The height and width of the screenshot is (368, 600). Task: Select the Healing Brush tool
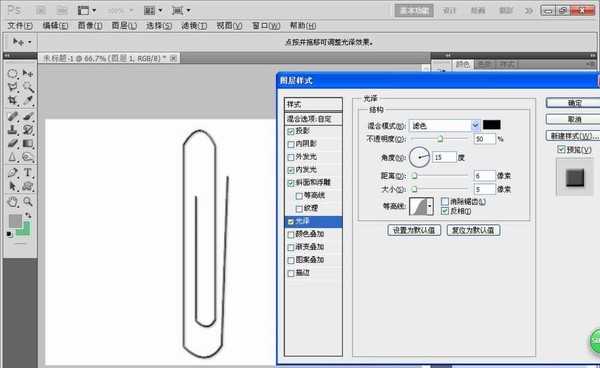click(13, 116)
